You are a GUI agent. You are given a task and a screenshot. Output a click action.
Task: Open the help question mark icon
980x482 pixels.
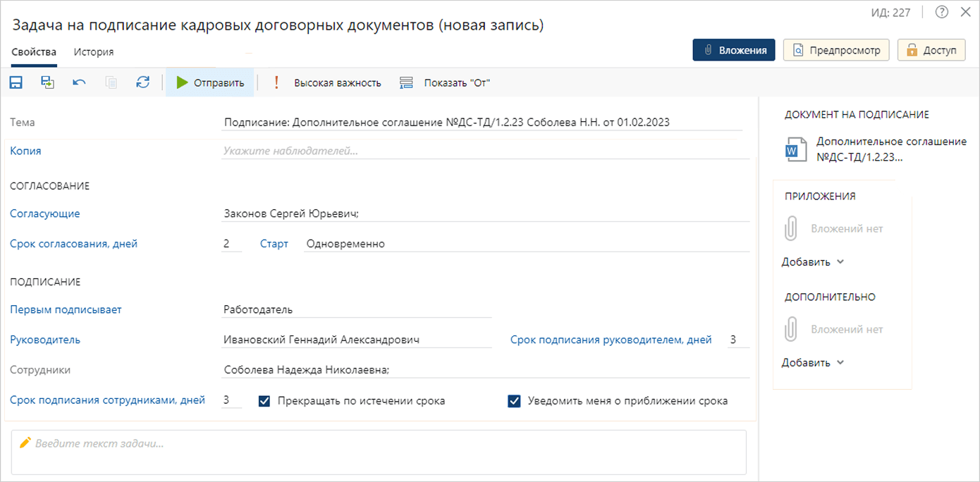coord(942,12)
